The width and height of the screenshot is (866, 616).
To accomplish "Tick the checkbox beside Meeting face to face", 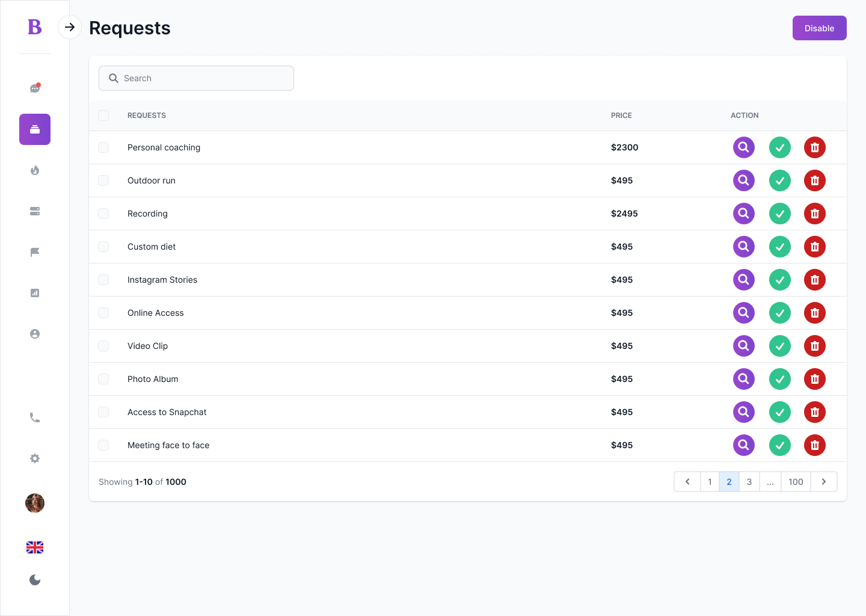I will click(103, 445).
